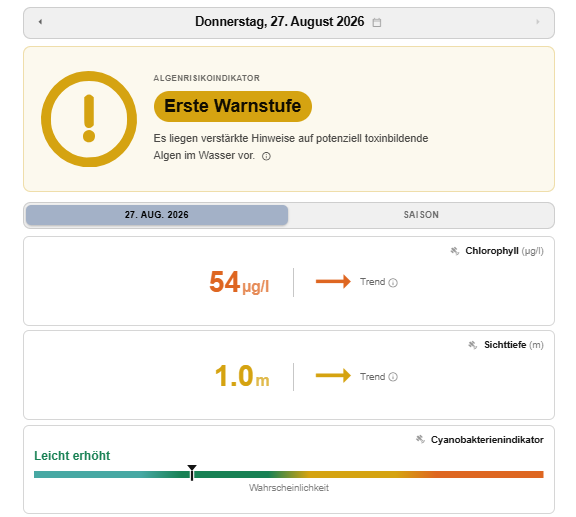Click satellite icon beside Chlorophyll label

455,251
